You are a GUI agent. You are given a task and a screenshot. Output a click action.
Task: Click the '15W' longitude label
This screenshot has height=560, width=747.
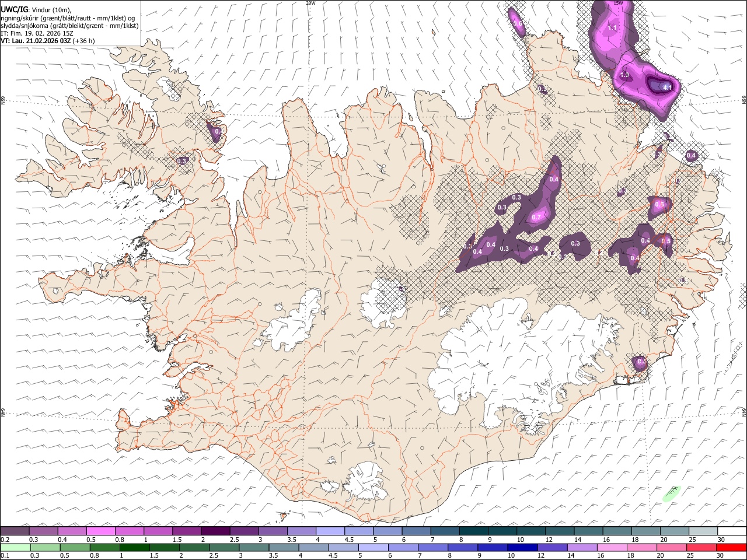[618, 3]
